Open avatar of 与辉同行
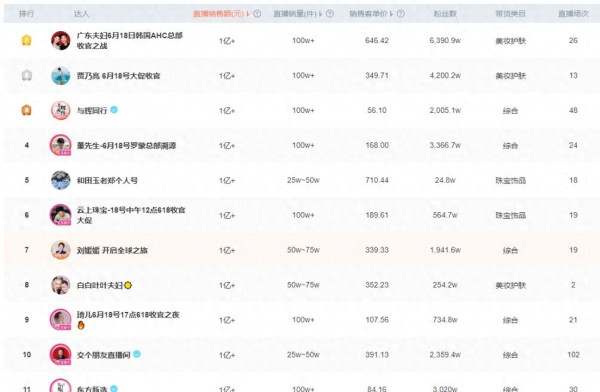This screenshot has height=392, width=600. click(61, 110)
